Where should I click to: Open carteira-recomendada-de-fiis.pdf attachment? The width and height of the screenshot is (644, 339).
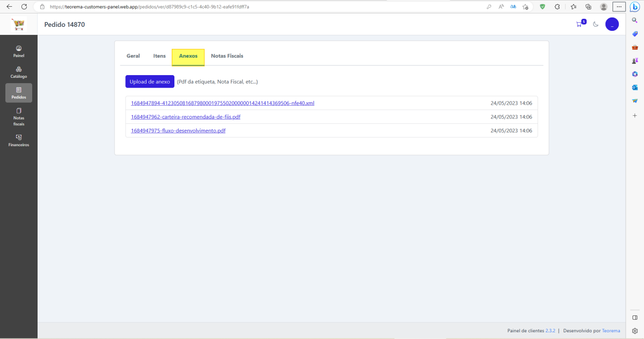point(186,117)
